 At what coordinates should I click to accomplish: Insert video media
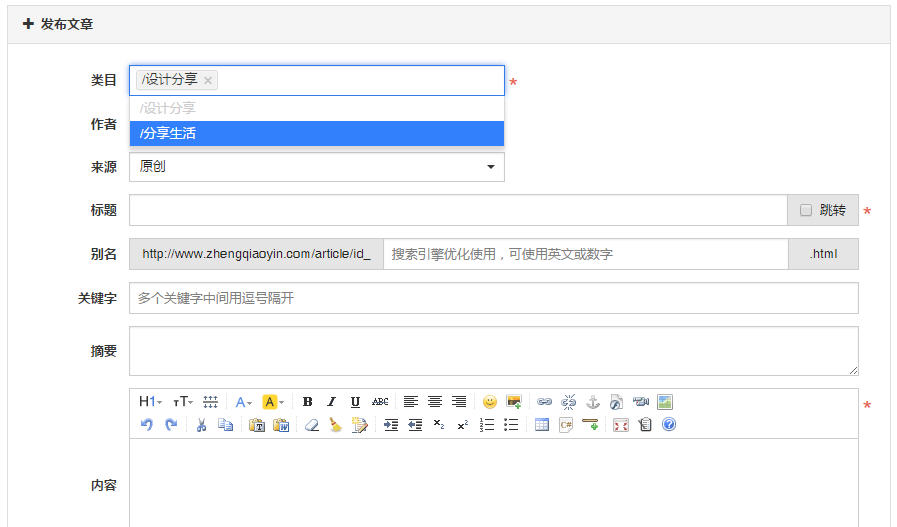pos(641,402)
